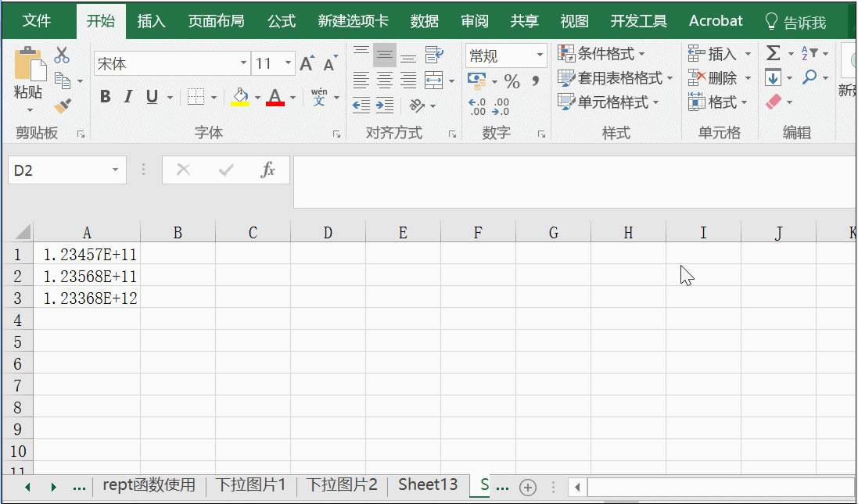Toggle bold formatting
Viewport: 858px width, 504px height.
click(105, 97)
